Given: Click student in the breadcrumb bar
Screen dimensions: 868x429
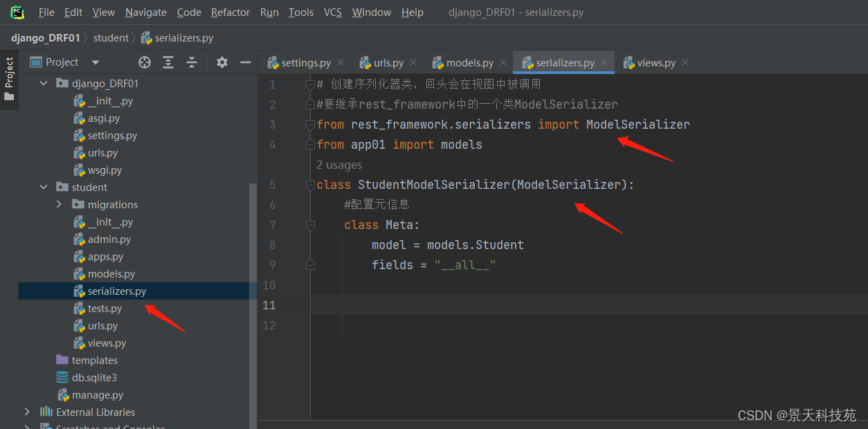Looking at the screenshot, I should (x=111, y=38).
